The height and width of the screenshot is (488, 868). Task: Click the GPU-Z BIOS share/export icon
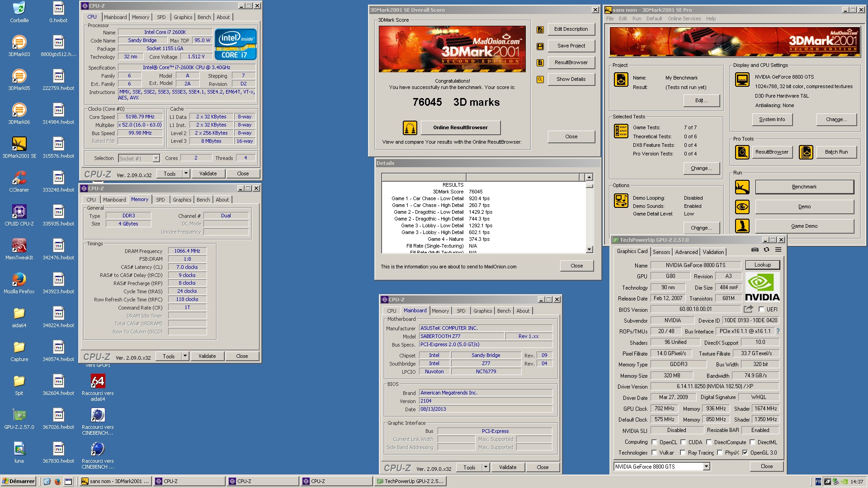749,309
